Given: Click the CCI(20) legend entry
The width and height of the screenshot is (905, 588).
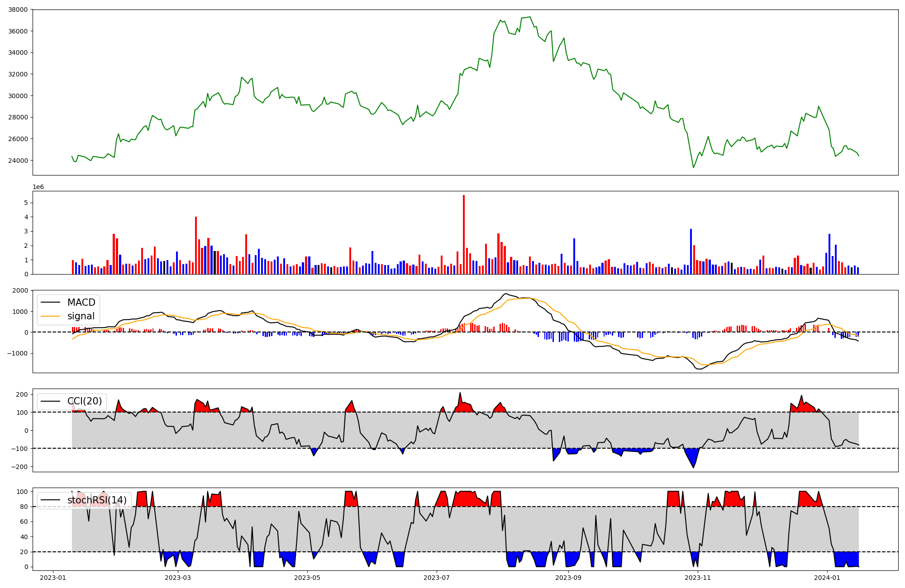Looking at the screenshot, I should click(85, 401).
